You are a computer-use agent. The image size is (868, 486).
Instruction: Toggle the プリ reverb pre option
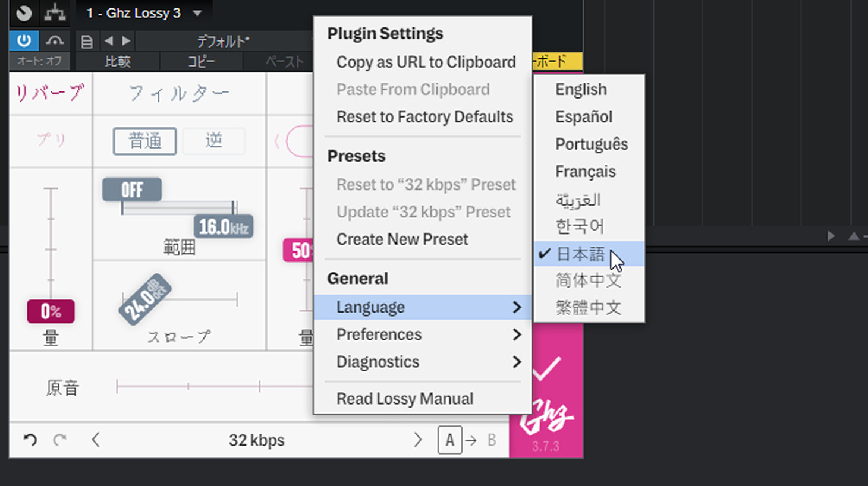point(51,140)
